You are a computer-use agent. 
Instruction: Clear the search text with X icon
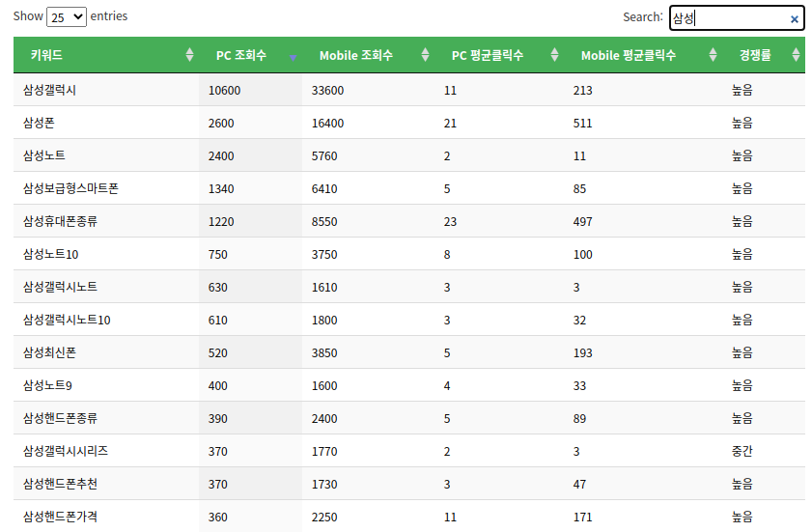[794, 19]
